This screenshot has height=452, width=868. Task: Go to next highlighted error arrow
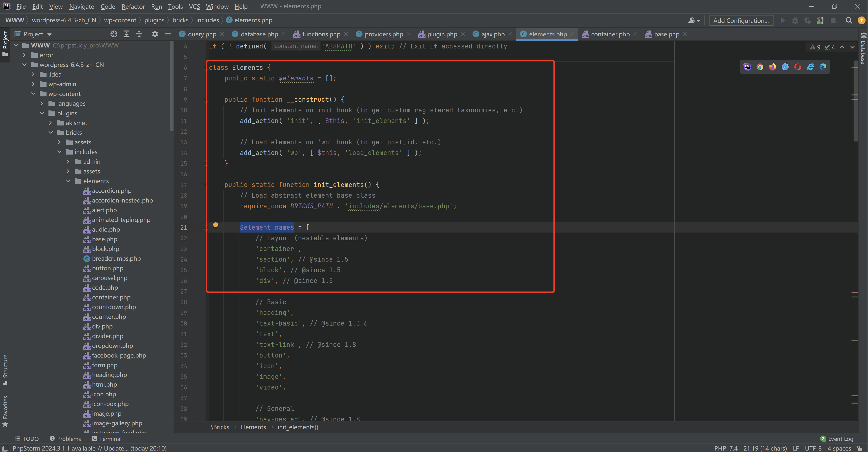click(x=852, y=47)
